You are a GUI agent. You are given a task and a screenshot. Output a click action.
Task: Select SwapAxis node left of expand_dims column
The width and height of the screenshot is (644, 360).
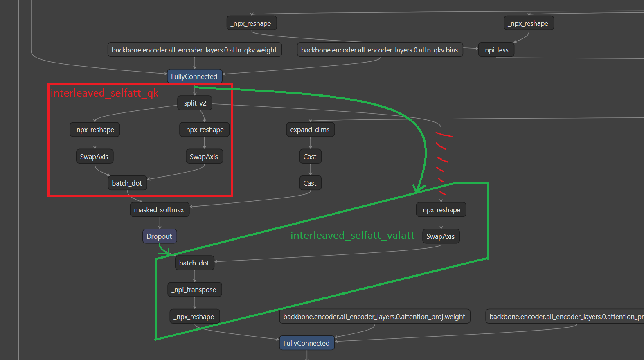point(204,157)
